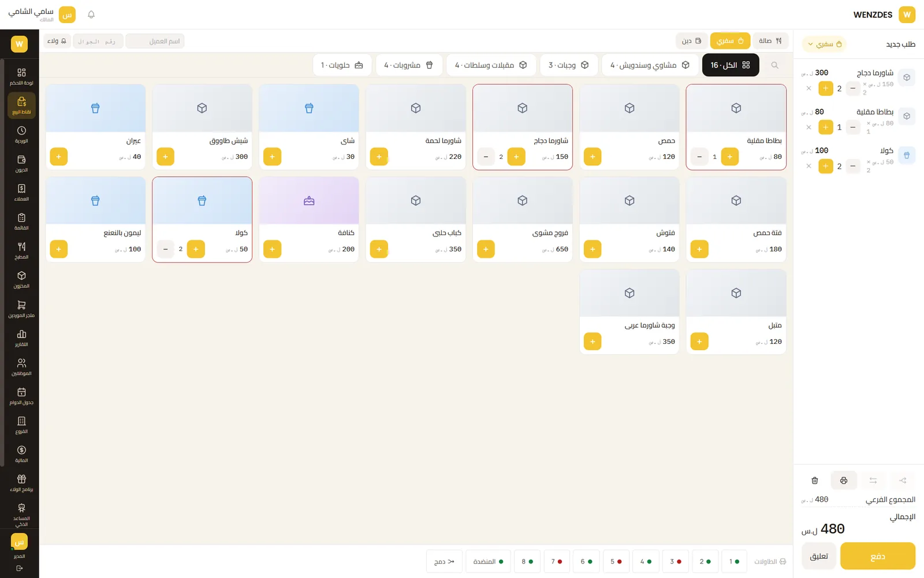Image resolution: width=924 pixels, height=578 pixels.
Task: Select the counter (المنضدة) table option
Action: (x=488, y=561)
